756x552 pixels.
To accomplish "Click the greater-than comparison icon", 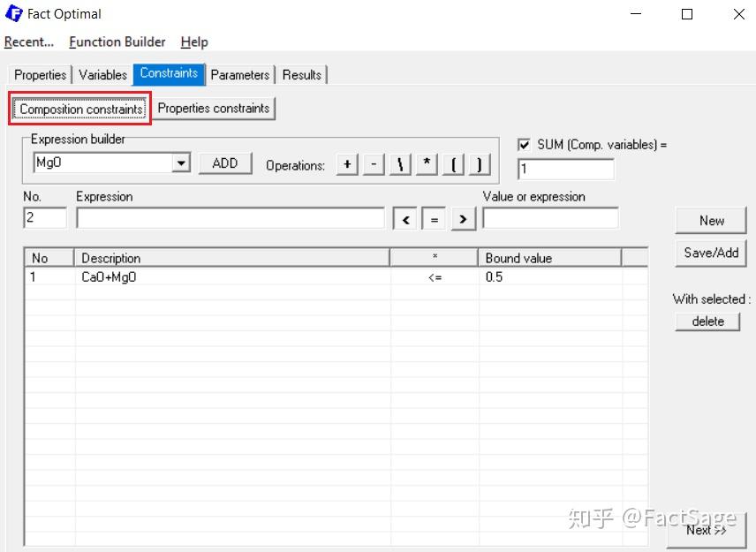I will pyautogui.click(x=463, y=218).
